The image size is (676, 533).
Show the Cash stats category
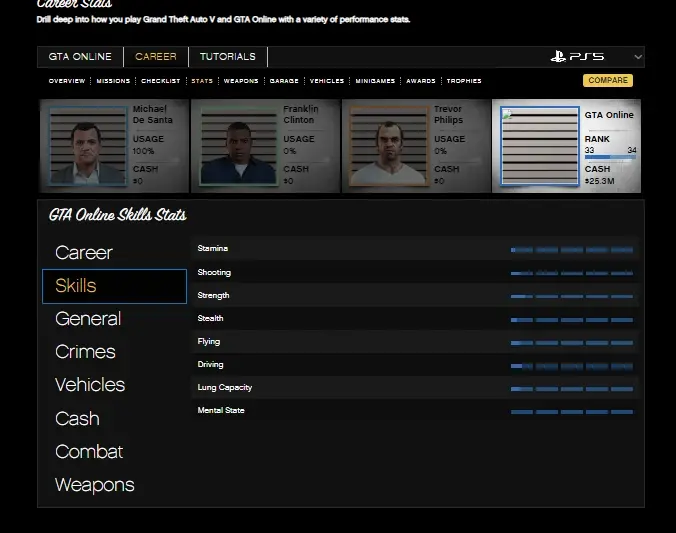pos(77,419)
